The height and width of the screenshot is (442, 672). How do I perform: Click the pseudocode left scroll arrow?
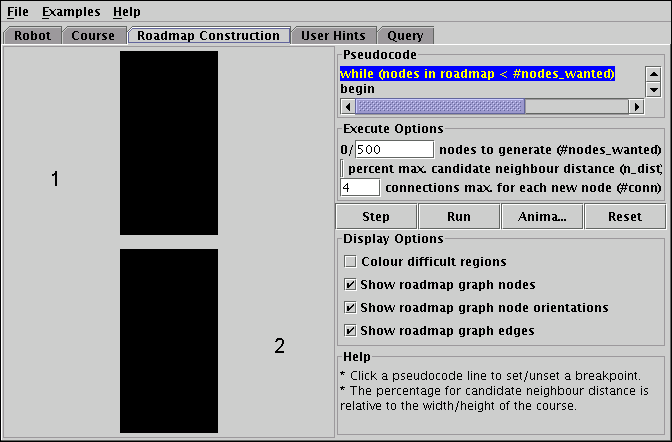click(x=348, y=106)
